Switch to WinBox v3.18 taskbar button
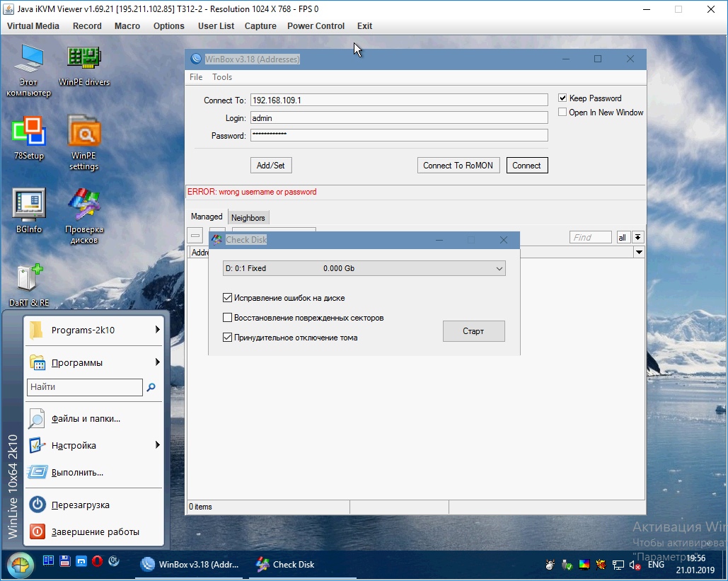Screen dimensions: 728x581 click(x=190, y=564)
